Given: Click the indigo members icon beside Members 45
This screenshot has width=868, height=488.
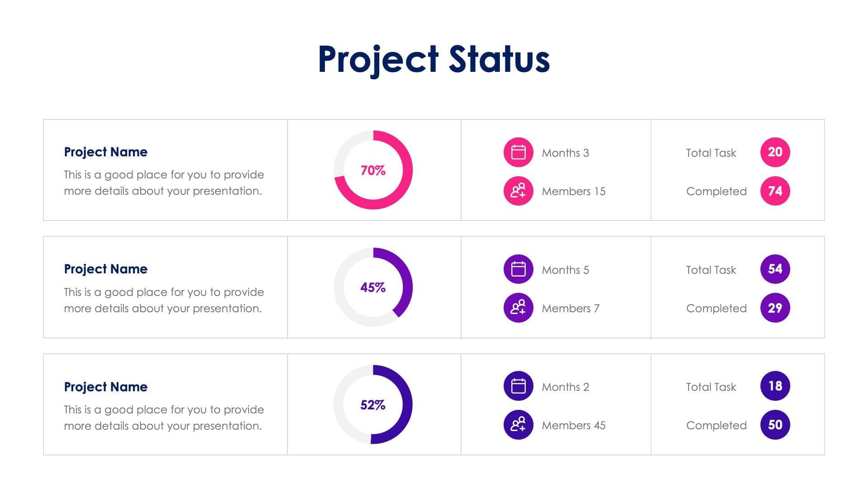Looking at the screenshot, I should (518, 425).
